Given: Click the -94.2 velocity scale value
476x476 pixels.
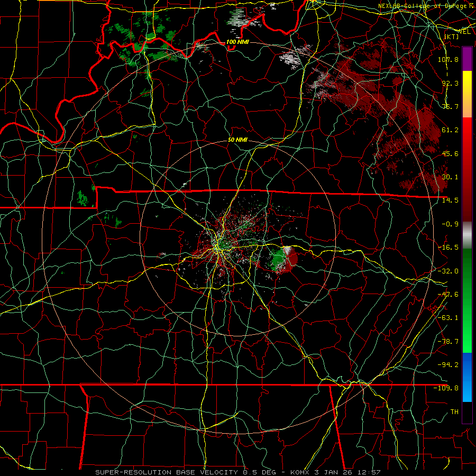Looking at the screenshot, I should point(448,365).
